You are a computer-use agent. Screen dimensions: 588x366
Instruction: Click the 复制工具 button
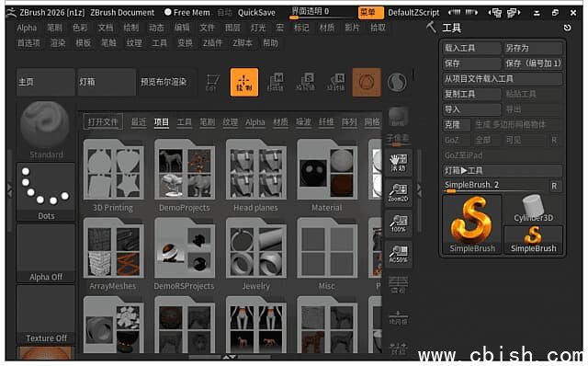pos(471,94)
